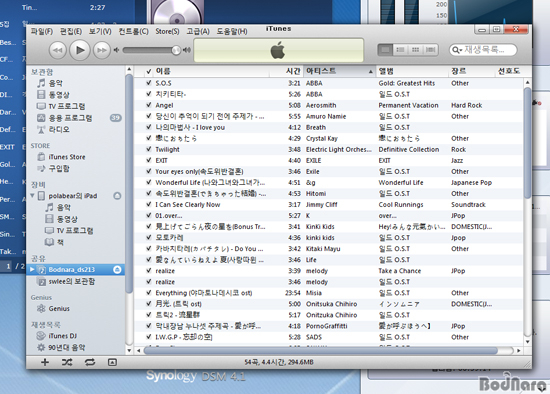This screenshot has width=550, height=394.
Task: Open the 보기(V) menu
Action: (x=100, y=31)
